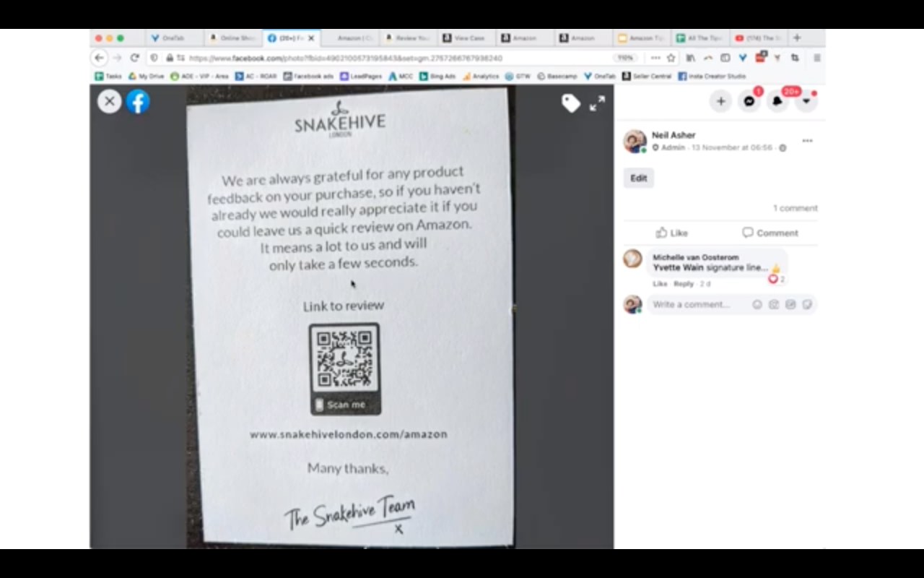Switch to the Review Your tab
The width and height of the screenshot is (924, 578).
point(408,38)
